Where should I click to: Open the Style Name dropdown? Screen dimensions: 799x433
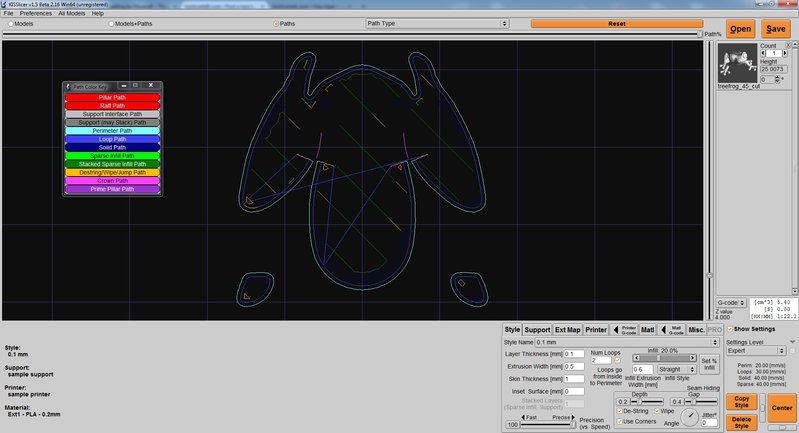pyautogui.click(x=627, y=342)
